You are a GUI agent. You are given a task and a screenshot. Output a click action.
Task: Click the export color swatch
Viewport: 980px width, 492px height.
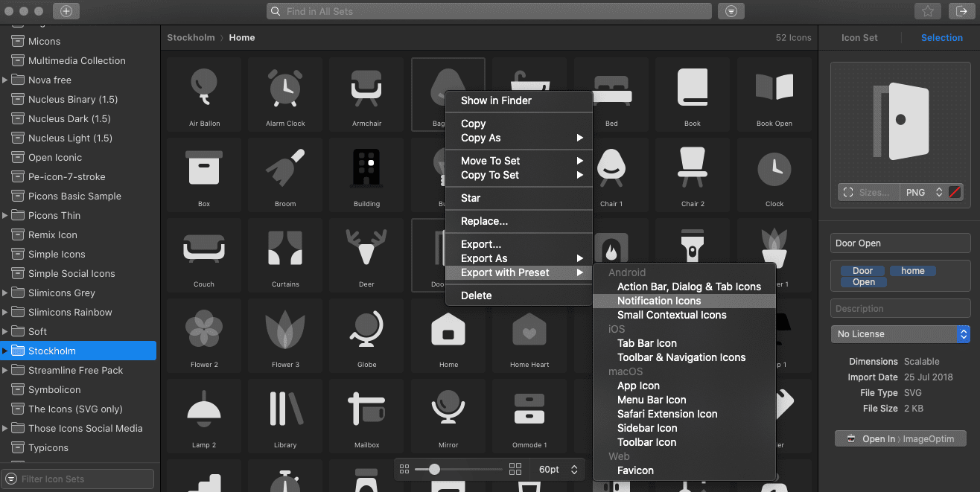(x=955, y=192)
